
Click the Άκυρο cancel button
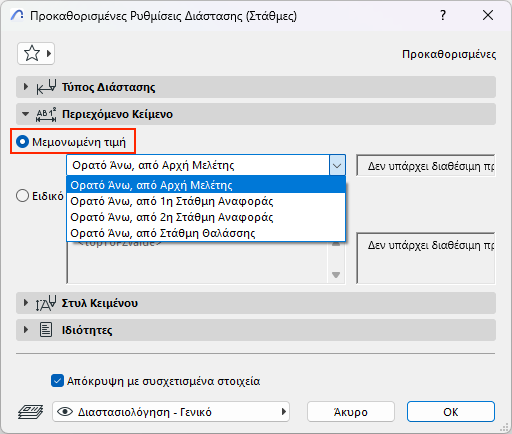click(x=351, y=412)
